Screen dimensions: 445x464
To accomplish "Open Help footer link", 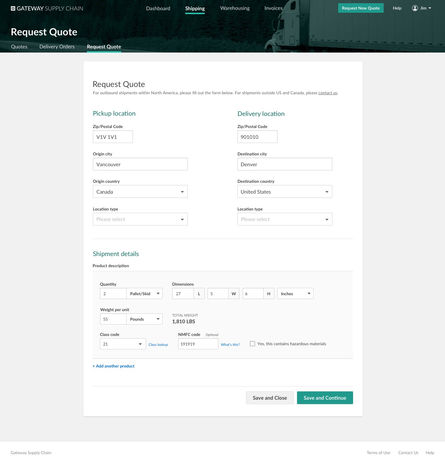I will tap(430, 453).
